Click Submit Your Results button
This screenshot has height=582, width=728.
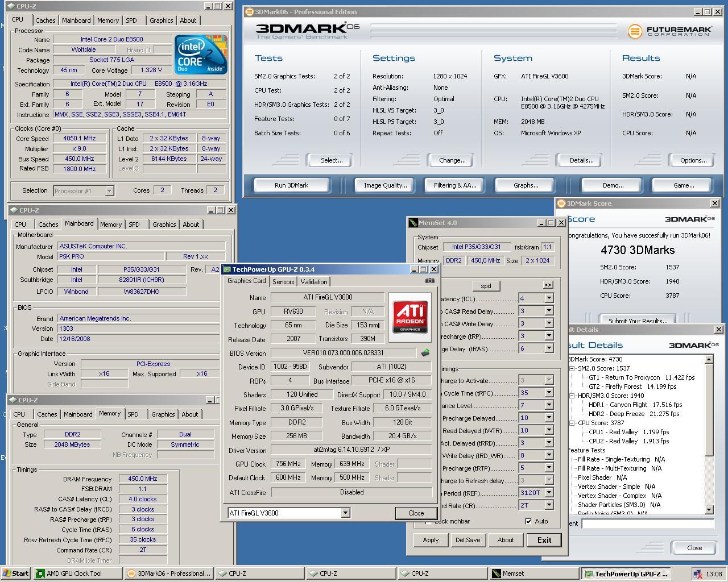pyautogui.click(x=638, y=320)
